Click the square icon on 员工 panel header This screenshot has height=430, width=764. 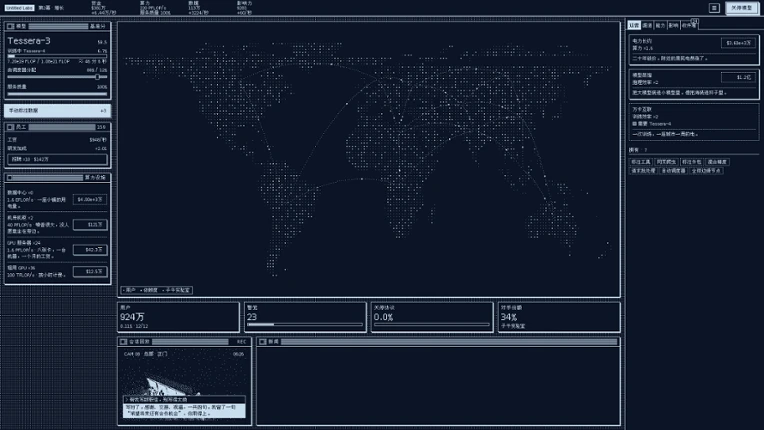11,127
